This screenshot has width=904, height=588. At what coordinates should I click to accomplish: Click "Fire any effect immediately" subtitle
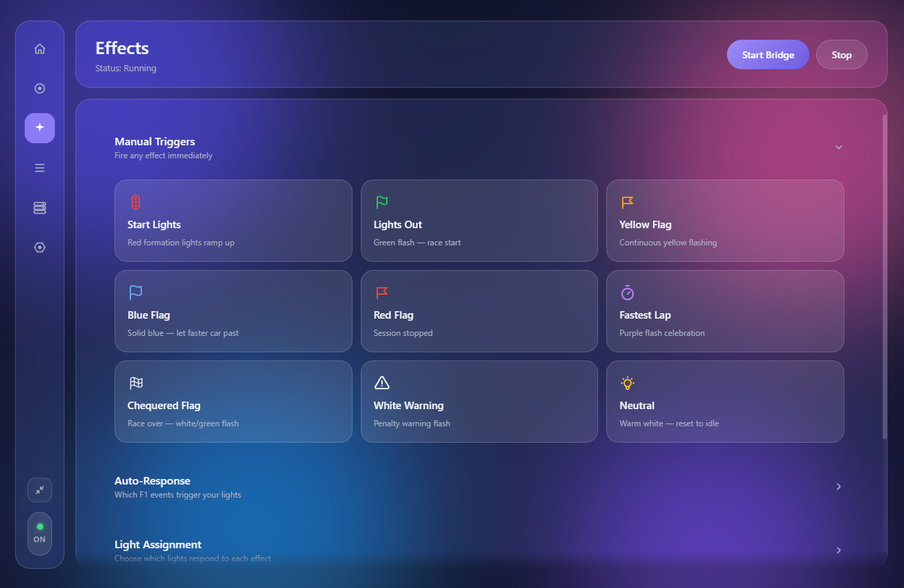coord(163,156)
